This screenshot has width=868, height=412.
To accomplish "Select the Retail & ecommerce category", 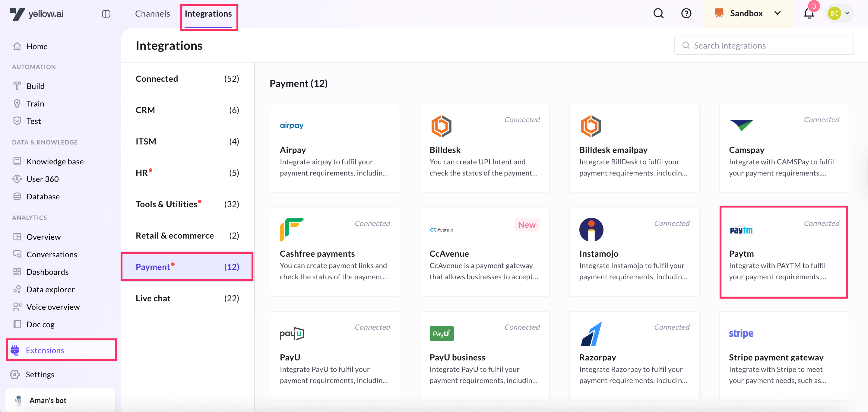I will coord(187,235).
